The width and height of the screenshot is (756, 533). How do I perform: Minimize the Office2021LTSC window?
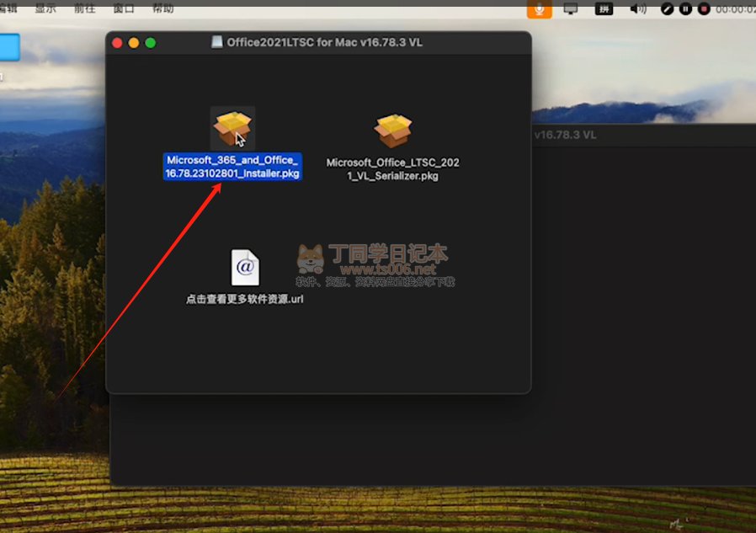pyautogui.click(x=134, y=43)
